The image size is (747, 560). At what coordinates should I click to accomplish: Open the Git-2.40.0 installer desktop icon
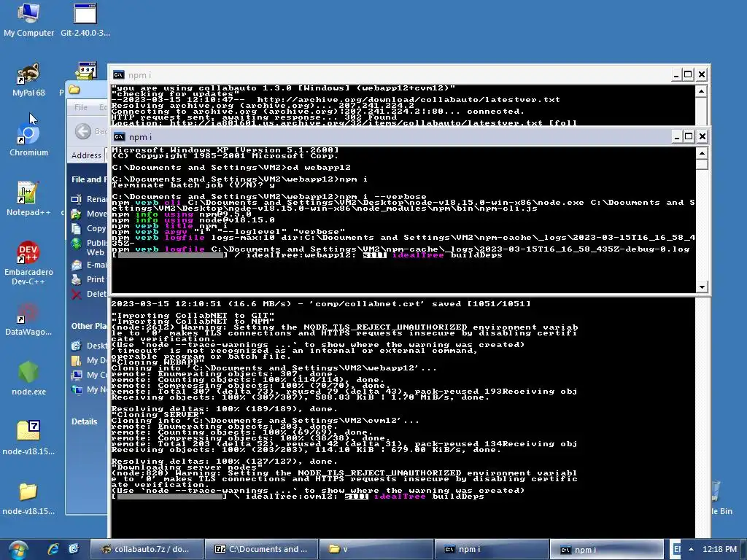tap(85, 20)
